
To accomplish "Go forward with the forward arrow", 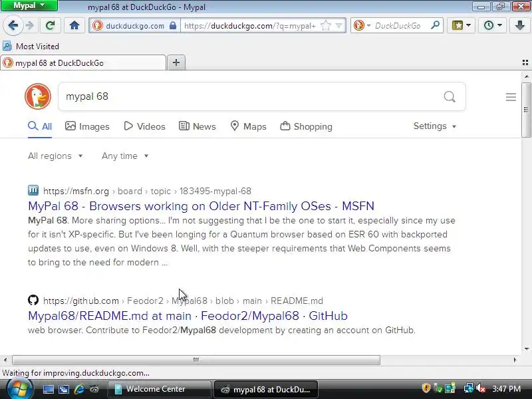I will coord(30,25).
